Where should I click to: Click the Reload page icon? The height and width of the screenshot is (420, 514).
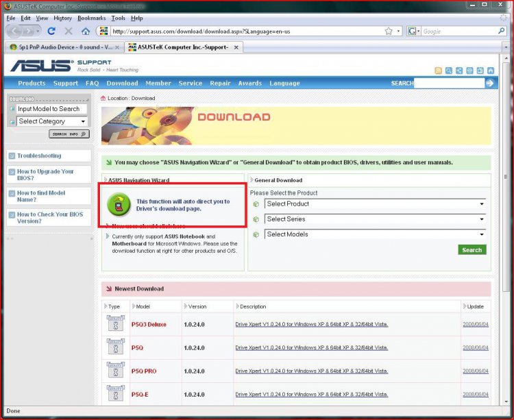pyautogui.click(x=51, y=32)
